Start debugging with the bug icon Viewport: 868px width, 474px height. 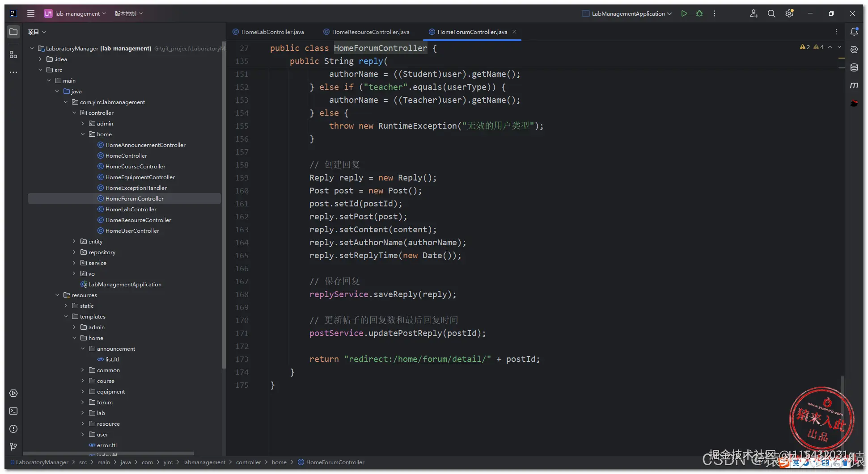click(699, 13)
